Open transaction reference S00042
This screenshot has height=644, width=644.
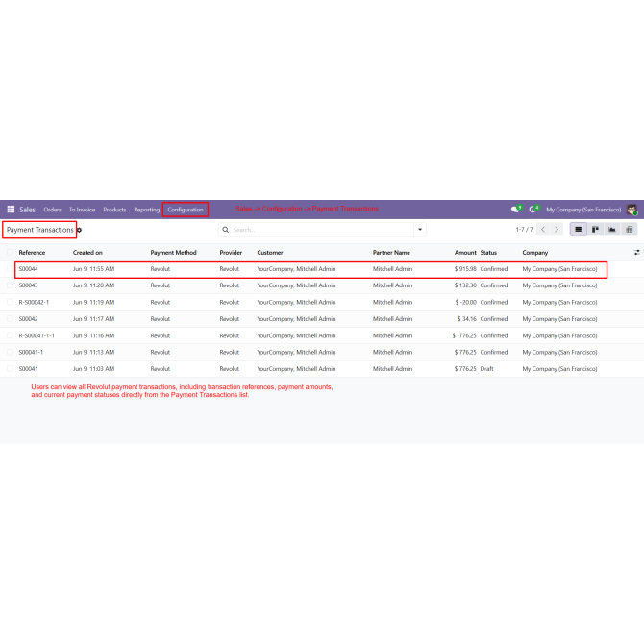tap(28, 319)
